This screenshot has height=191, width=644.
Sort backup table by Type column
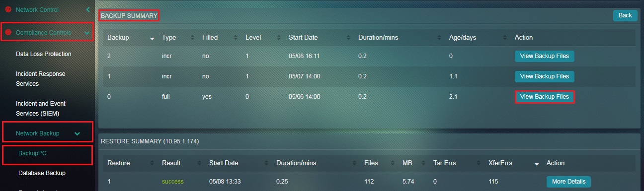point(176,38)
